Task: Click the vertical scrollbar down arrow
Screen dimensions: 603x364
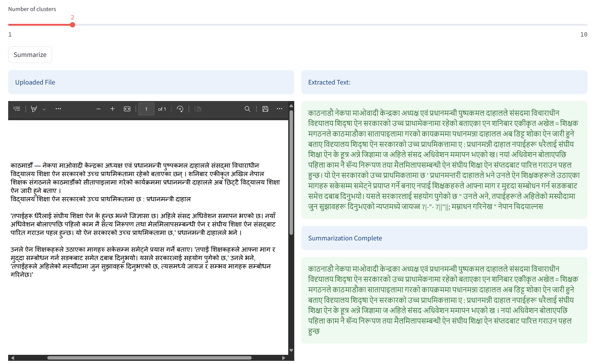Action: pos(291,350)
